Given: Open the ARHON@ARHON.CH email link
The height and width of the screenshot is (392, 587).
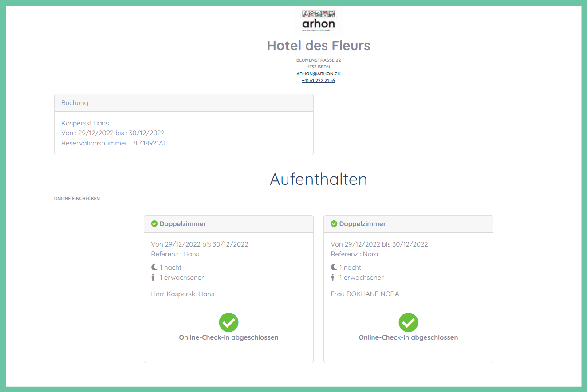Looking at the screenshot, I should [x=319, y=74].
